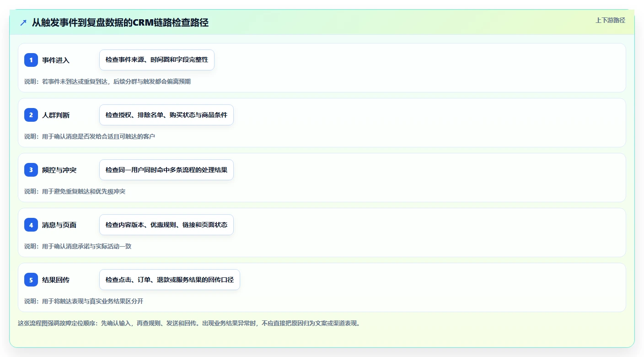The height and width of the screenshot is (357, 644).
Task: Click the 消息与页面 step label
Action: coord(59,225)
